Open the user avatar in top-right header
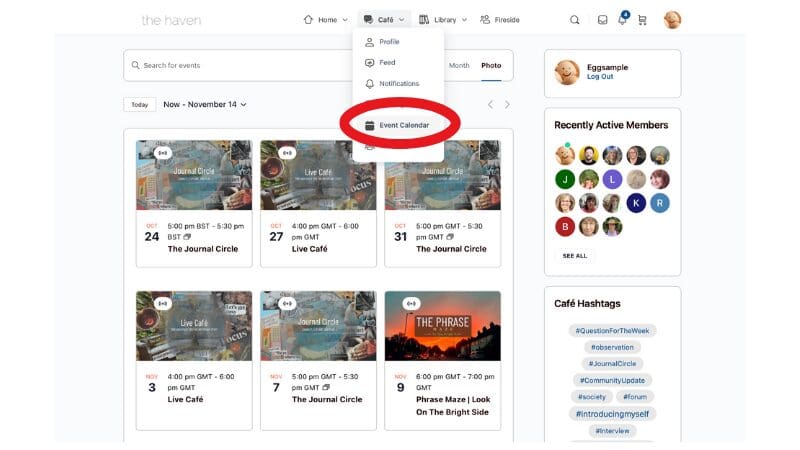 pyautogui.click(x=672, y=20)
